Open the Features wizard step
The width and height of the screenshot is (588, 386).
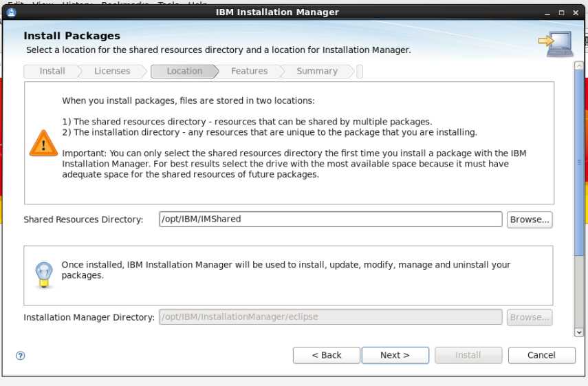tap(249, 71)
